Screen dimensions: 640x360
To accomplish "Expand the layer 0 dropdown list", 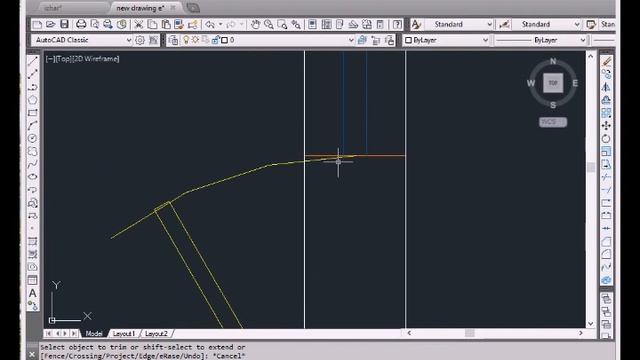I will 351,40.
